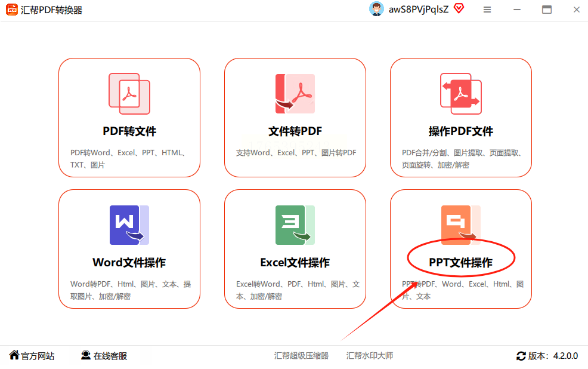Click the 操作PDF文件 title
The width and height of the screenshot is (588, 369).
pos(461,131)
